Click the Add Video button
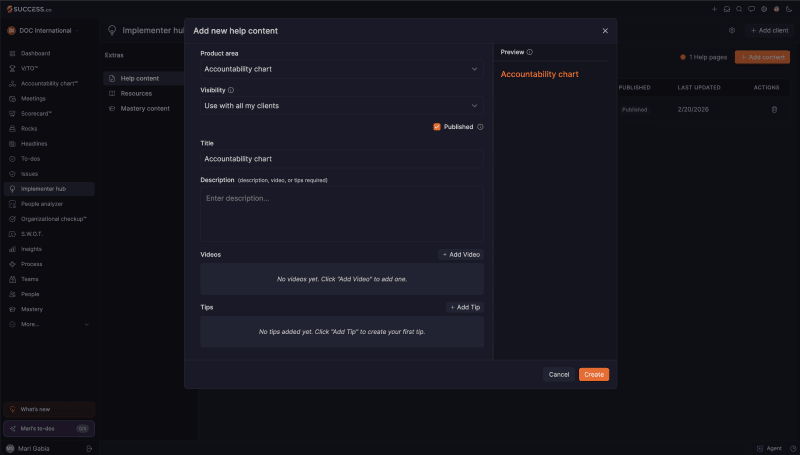Screen dimensions: 800x455 461,255
